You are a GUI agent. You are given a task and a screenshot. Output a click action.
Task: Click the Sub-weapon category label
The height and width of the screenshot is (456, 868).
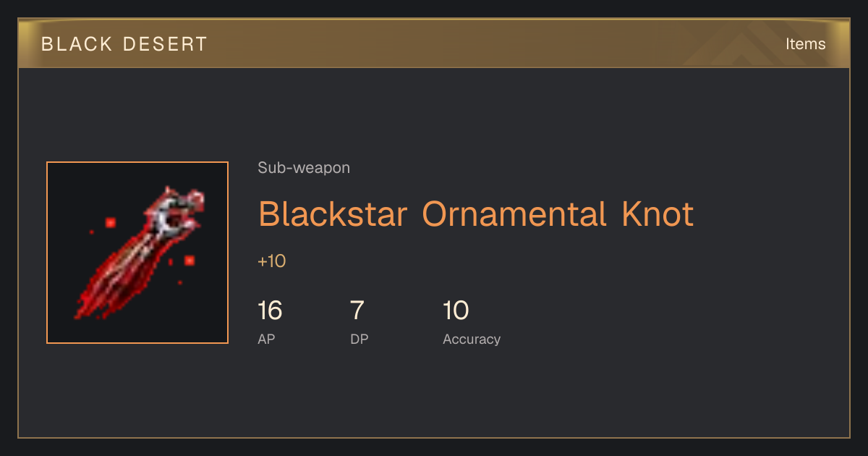(304, 168)
